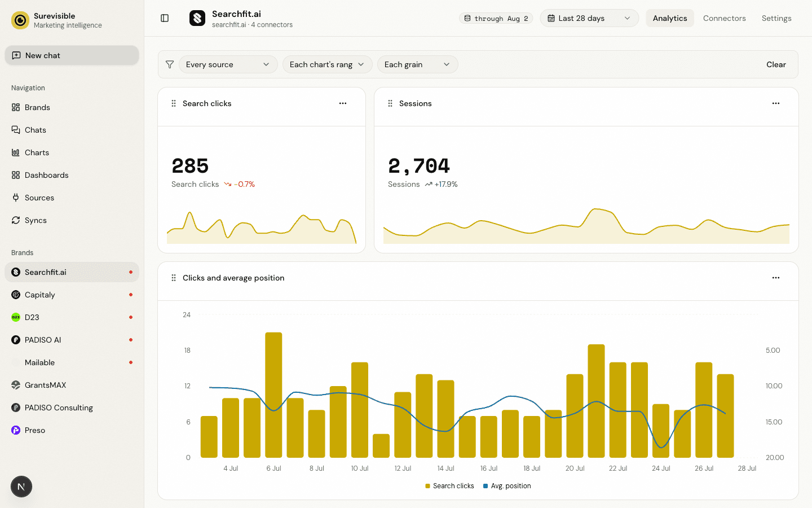The image size is (812, 508).
Task: Click the +17.9% change indicator
Action: click(x=442, y=184)
